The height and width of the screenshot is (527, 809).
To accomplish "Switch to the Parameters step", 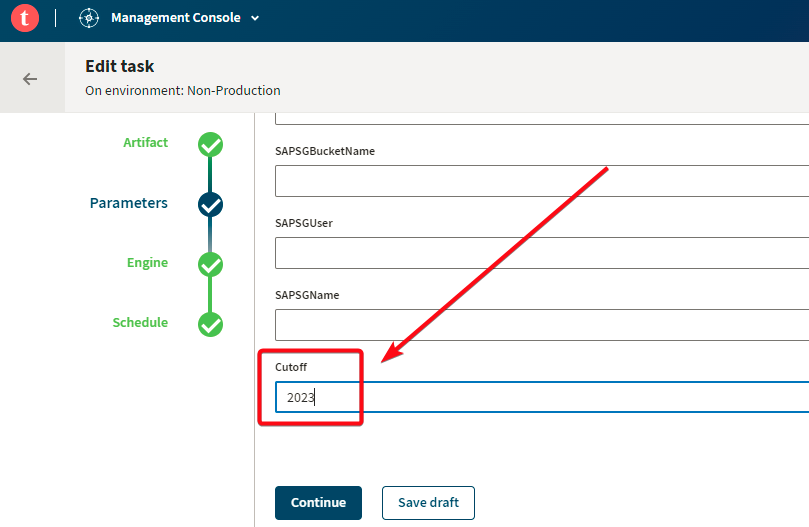I will point(128,203).
